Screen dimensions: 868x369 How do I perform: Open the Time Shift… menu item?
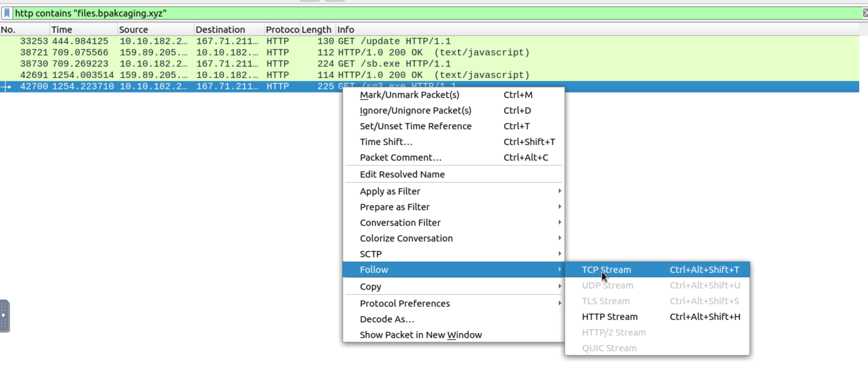pyautogui.click(x=454, y=142)
